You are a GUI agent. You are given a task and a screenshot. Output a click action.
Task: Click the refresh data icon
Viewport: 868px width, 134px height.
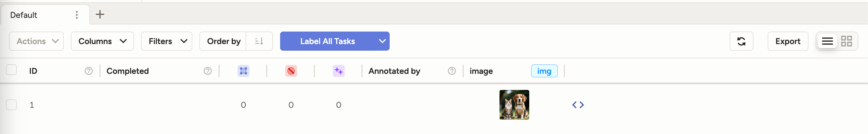tap(741, 41)
